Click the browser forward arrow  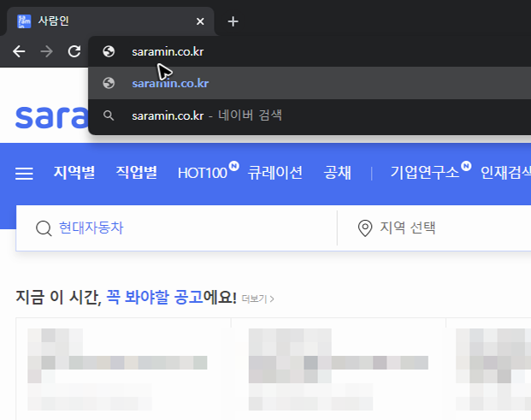click(47, 51)
